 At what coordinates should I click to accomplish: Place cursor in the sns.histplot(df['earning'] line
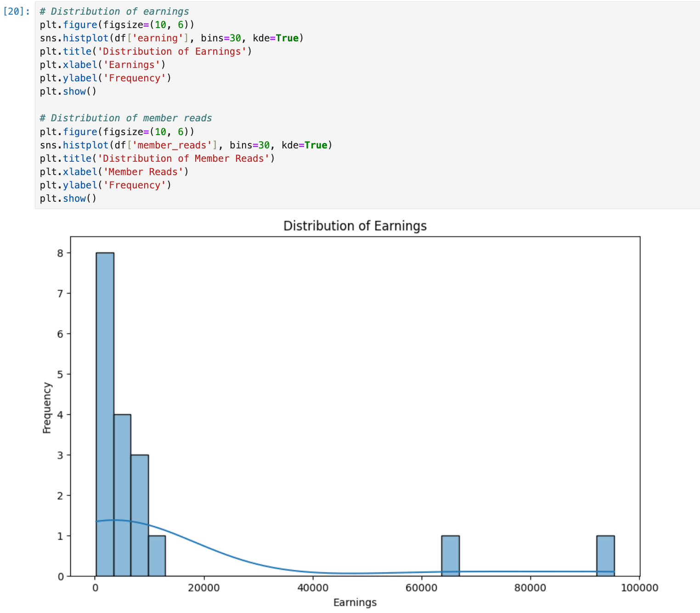click(172, 38)
